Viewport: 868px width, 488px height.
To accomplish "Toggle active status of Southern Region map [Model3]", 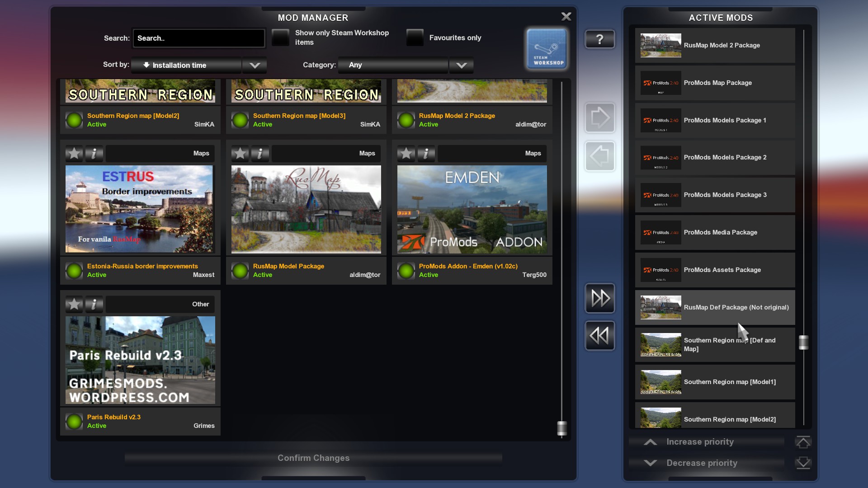I will coord(240,120).
